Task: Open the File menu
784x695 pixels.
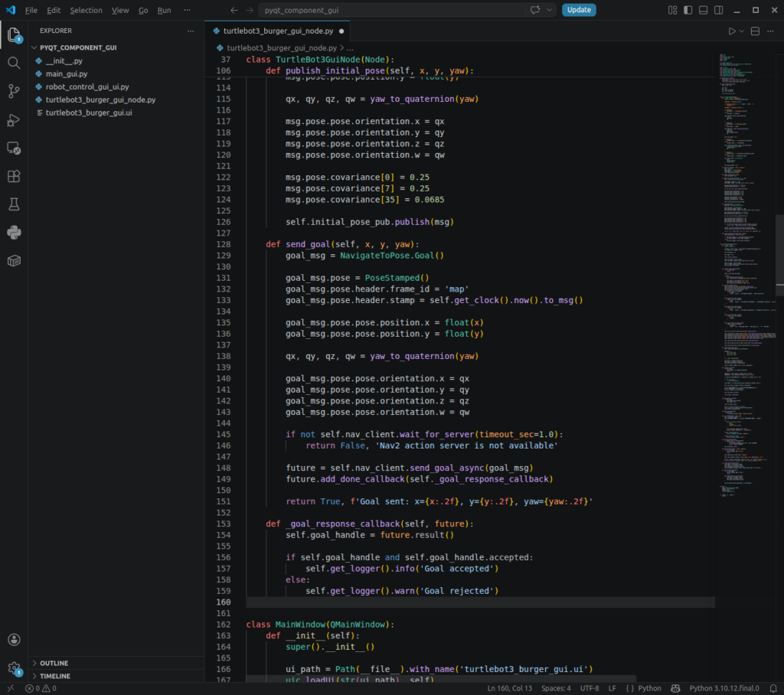Action: pyautogui.click(x=31, y=10)
